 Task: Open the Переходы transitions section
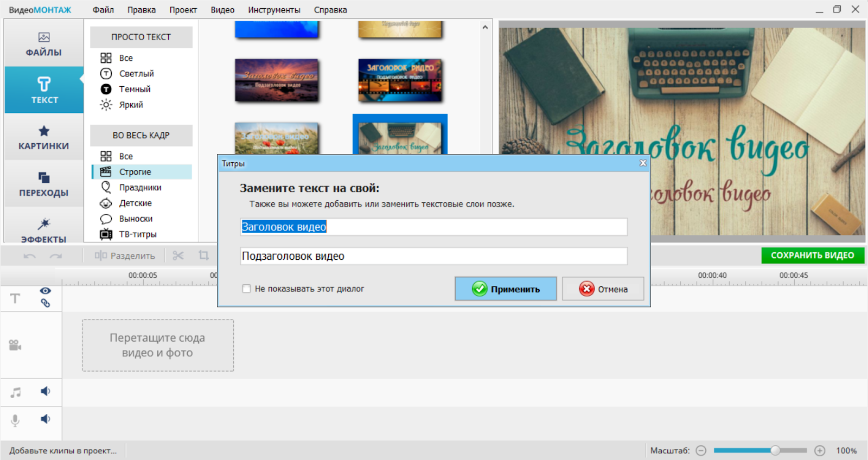[x=43, y=184]
